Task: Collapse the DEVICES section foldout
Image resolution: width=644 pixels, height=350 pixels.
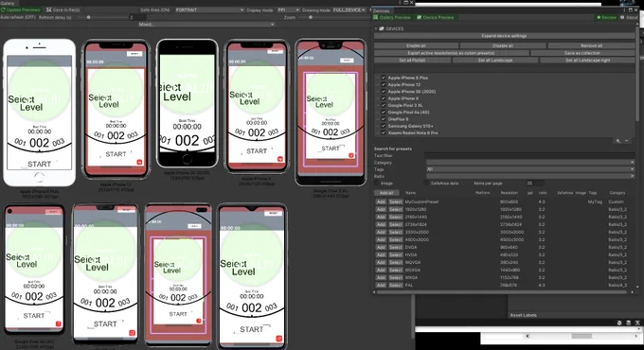Action: tap(376, 28)
